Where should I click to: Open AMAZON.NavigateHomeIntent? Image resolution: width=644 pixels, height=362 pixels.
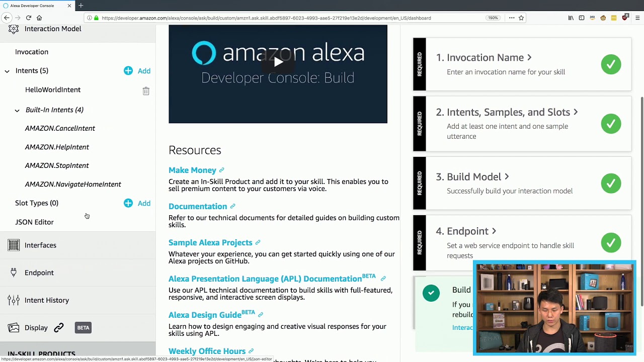(x=73, y=184)
